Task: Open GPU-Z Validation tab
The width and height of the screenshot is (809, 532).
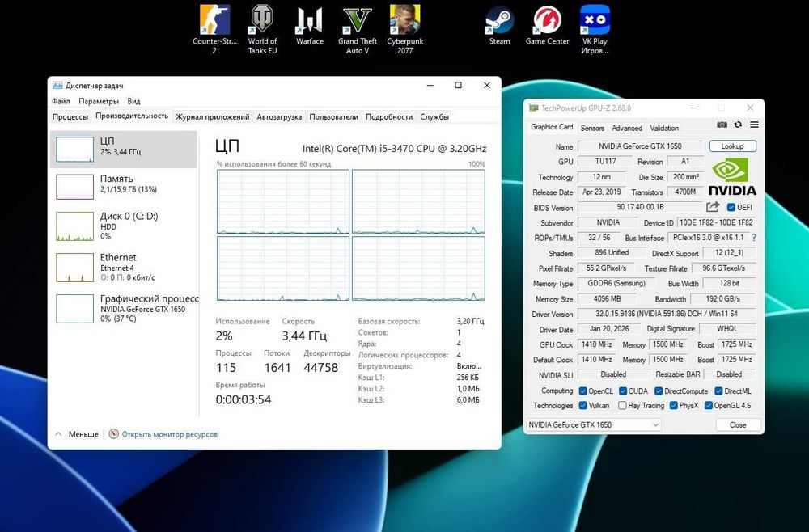Action: pos(664,128)
